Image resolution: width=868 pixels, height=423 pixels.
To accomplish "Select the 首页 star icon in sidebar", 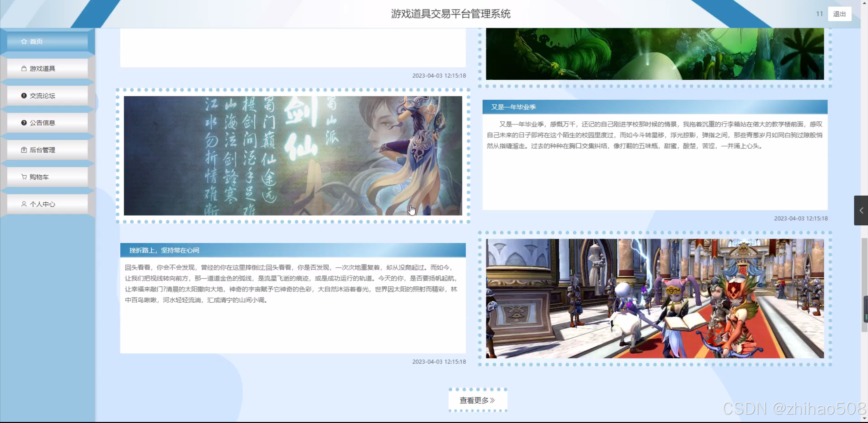I will [x=23, y=41].
